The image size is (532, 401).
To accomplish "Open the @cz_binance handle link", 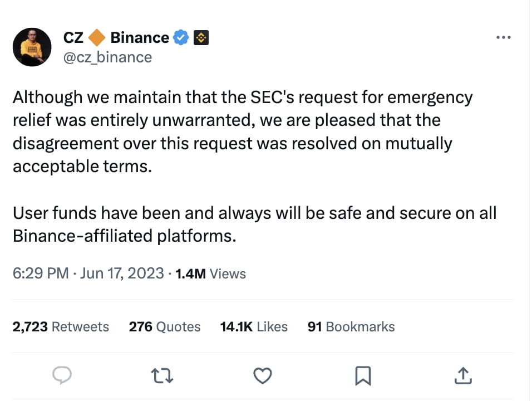I will coord(108,57).
